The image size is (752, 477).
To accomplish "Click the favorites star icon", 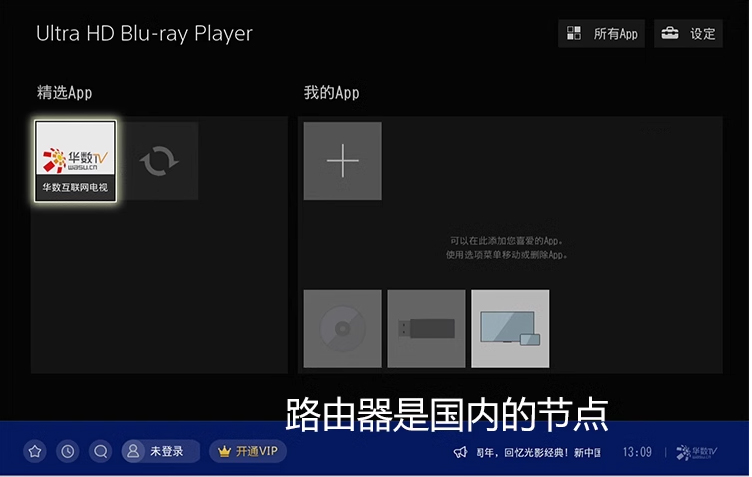I will coord(35,451).
